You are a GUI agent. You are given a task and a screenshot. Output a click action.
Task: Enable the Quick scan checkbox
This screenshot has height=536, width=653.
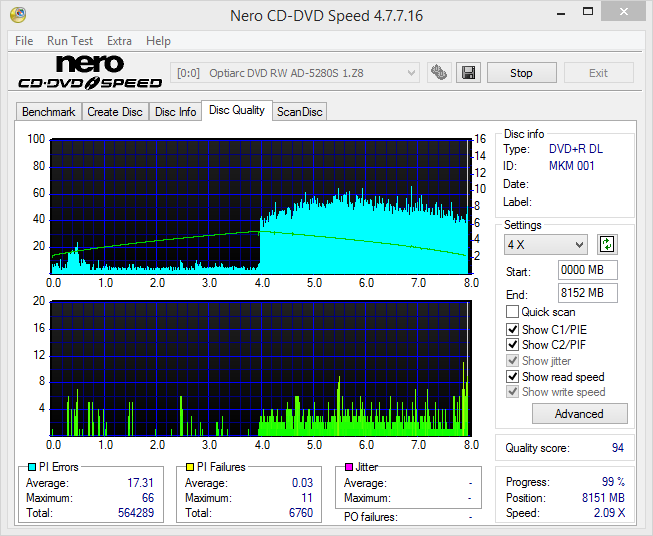coord(513,312)
